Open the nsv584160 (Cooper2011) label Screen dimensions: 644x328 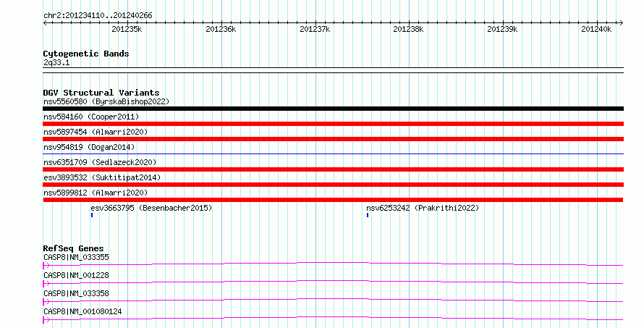pyautogui.click(x=91, y=117)
